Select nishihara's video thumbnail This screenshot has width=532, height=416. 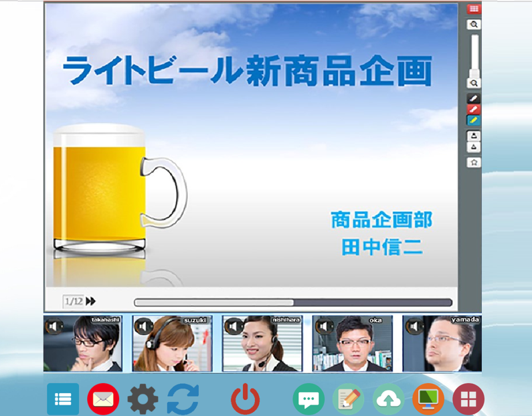261,344
